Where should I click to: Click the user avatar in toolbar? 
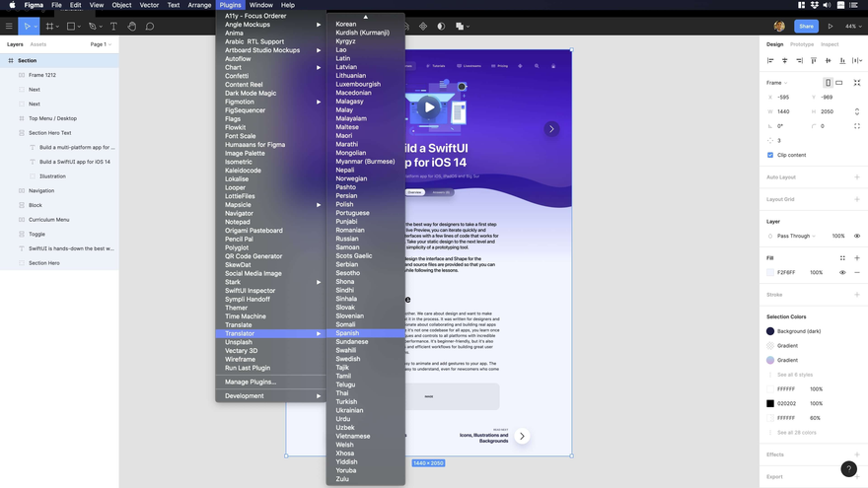[x=779, y=26]
